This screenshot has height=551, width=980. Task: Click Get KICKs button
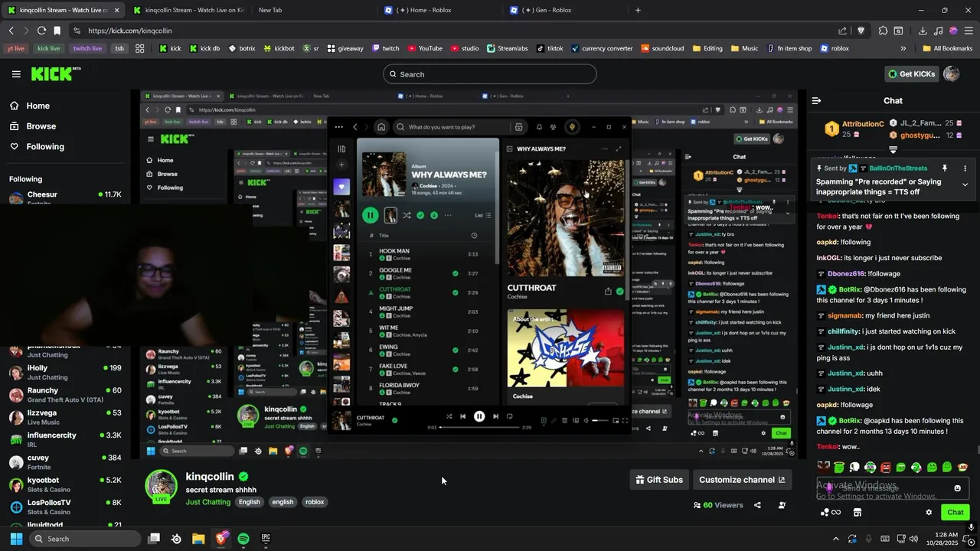tap(911, 74)
